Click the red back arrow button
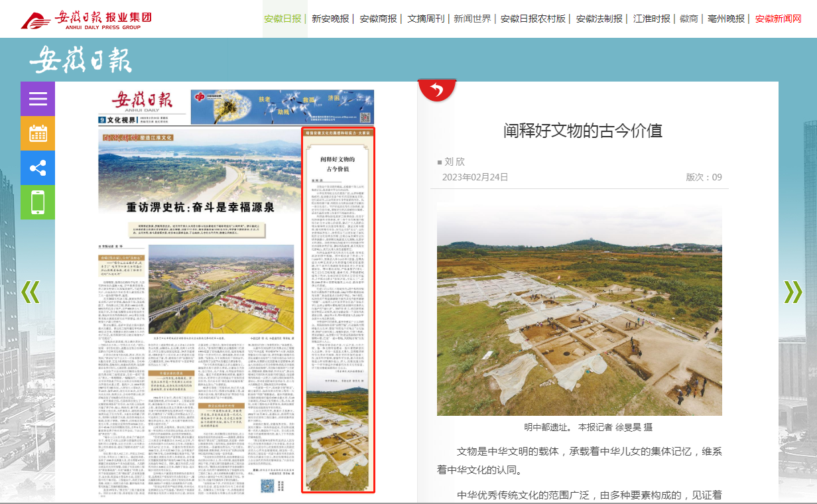 coord(436,90)
